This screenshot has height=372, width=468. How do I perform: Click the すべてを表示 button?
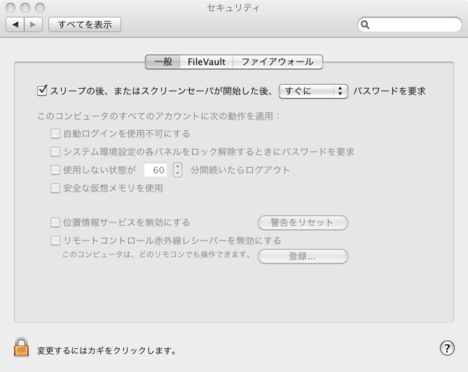85,25
